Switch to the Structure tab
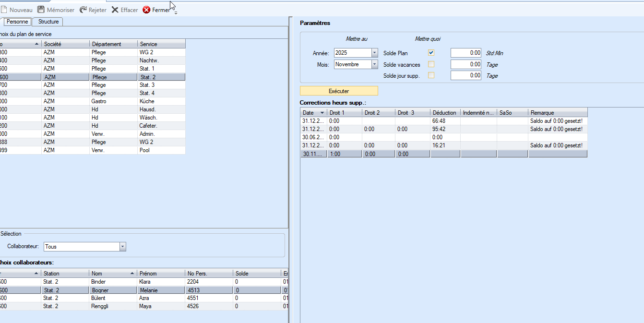The image size is (644, 323). click(x=48, y=22)
